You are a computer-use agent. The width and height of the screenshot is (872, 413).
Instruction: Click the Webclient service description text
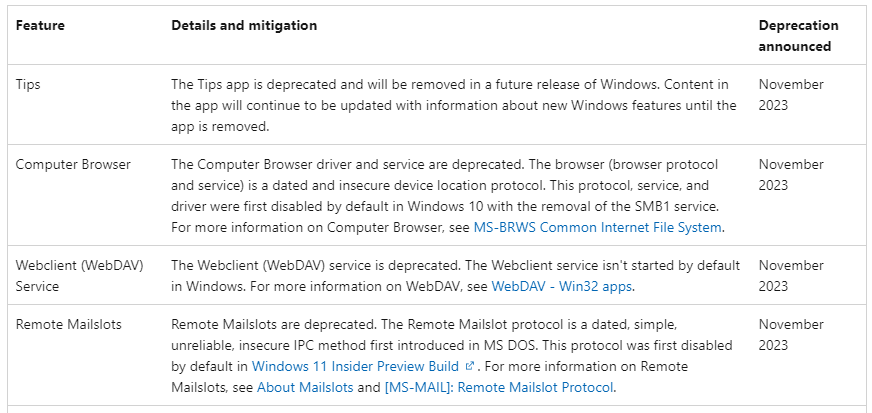click(x=455, y=266)
